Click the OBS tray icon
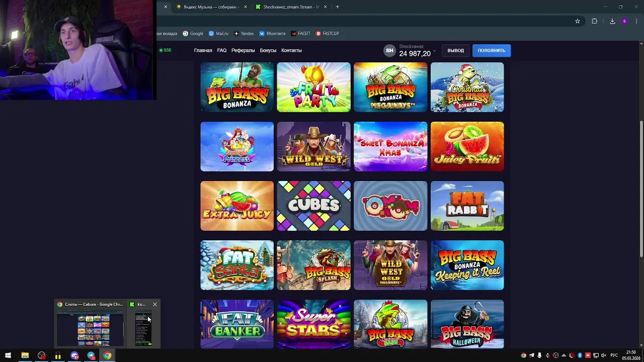The width and height of the screenshot is (644, 362). (x=555, y=355)
